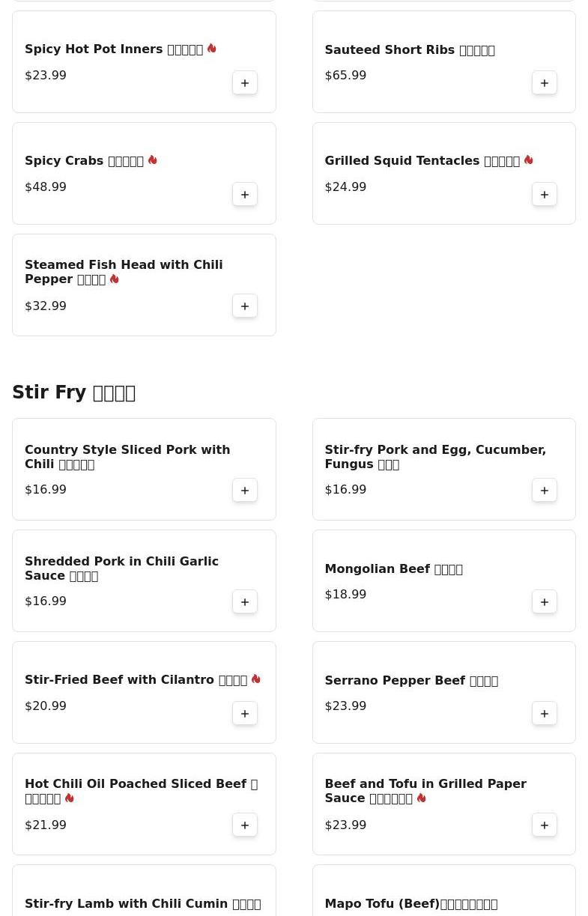Open Stir-fry Lamb with Chili Cumin item

142,904
